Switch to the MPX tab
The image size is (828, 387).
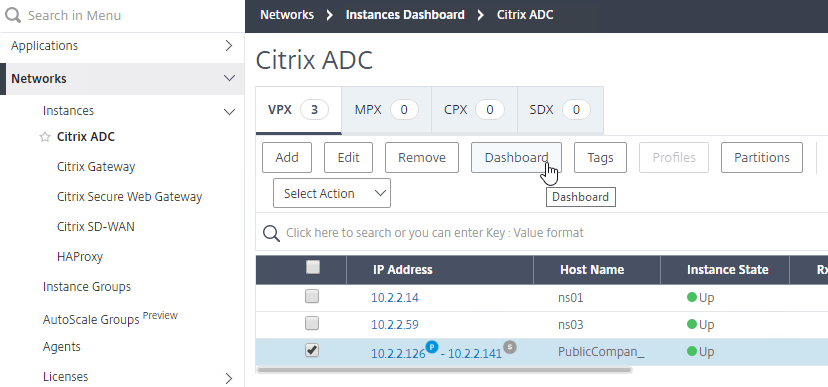click(x=387, y=110)
